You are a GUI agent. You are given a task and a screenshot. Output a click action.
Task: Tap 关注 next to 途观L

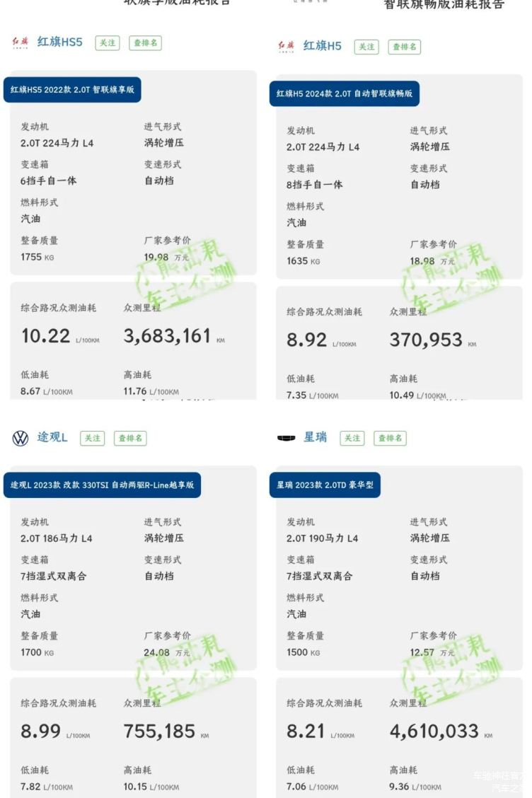93,438
